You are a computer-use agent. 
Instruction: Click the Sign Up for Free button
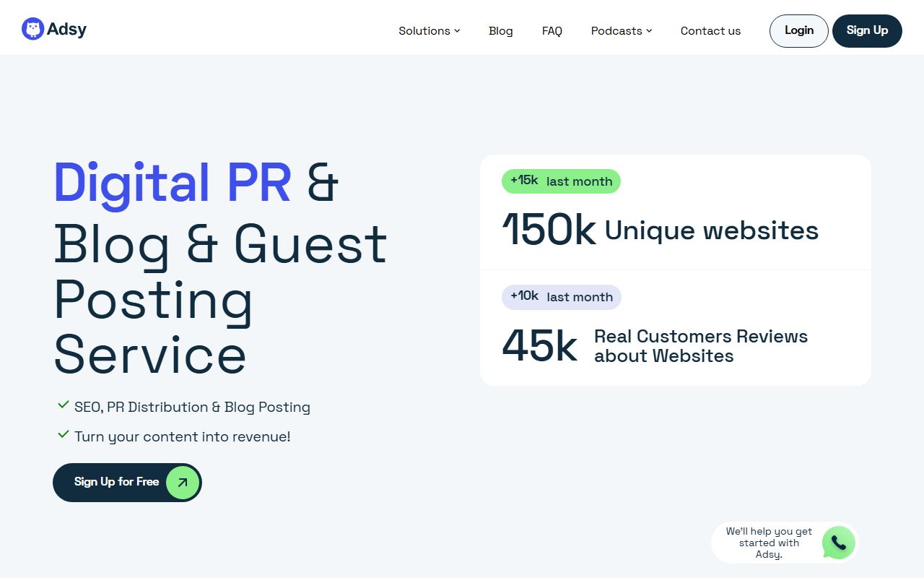click(x=127, y=483)
